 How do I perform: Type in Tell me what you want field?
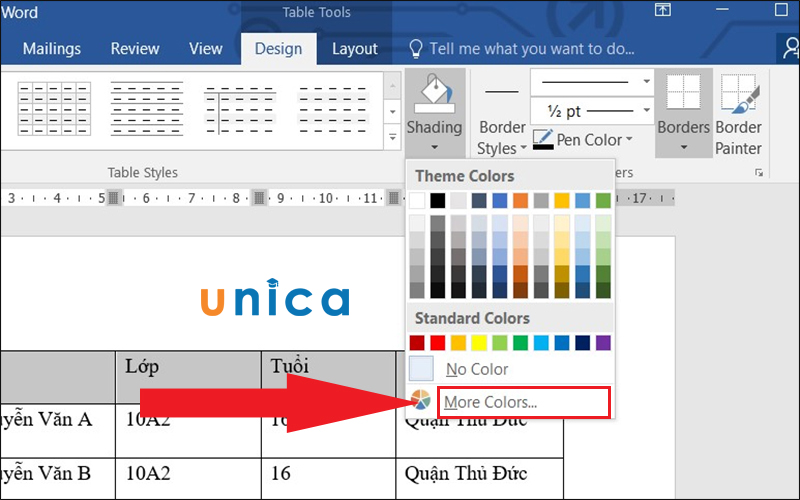[532, 49]
